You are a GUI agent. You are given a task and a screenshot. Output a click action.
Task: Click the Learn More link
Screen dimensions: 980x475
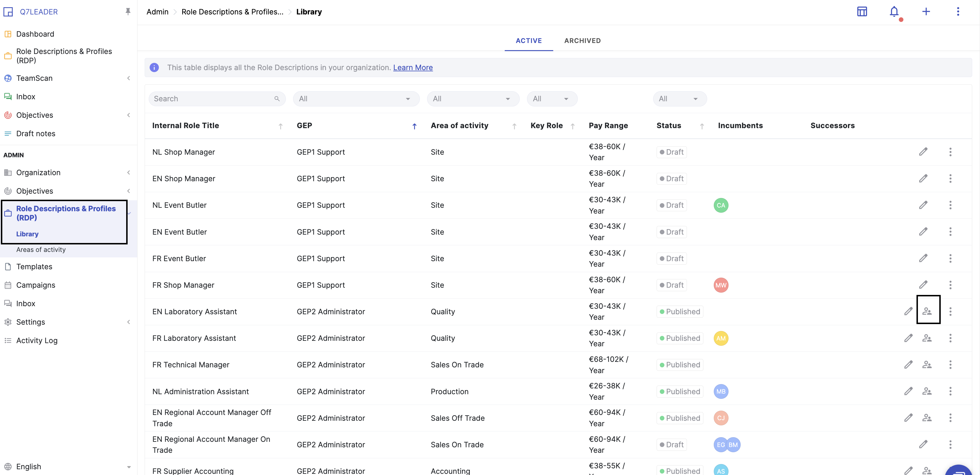point(413,68)
